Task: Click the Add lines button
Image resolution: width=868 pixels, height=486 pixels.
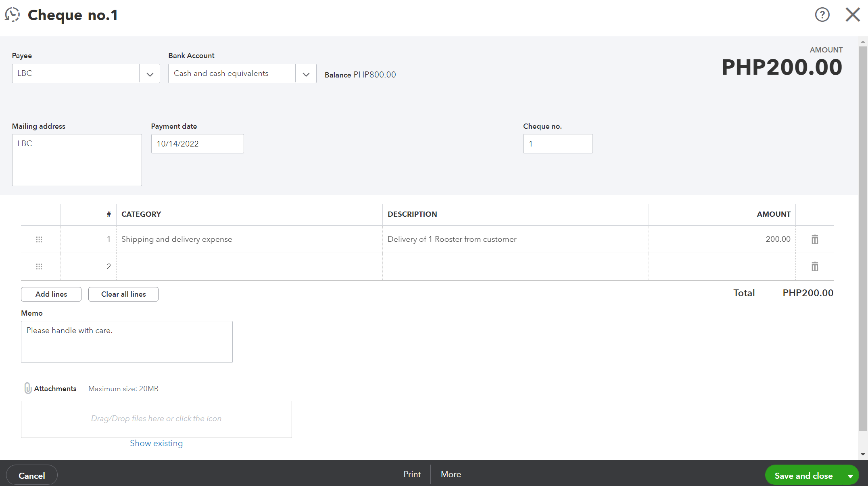Action: (51, 294)
